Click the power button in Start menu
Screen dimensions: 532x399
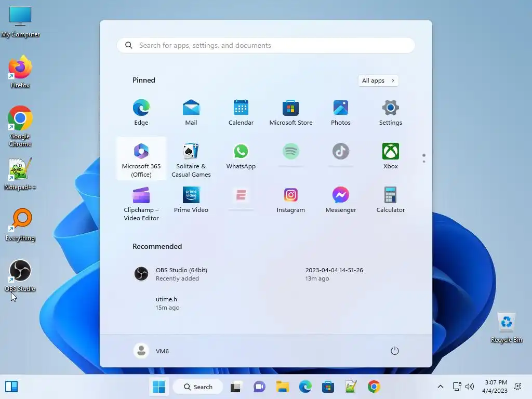395,351
